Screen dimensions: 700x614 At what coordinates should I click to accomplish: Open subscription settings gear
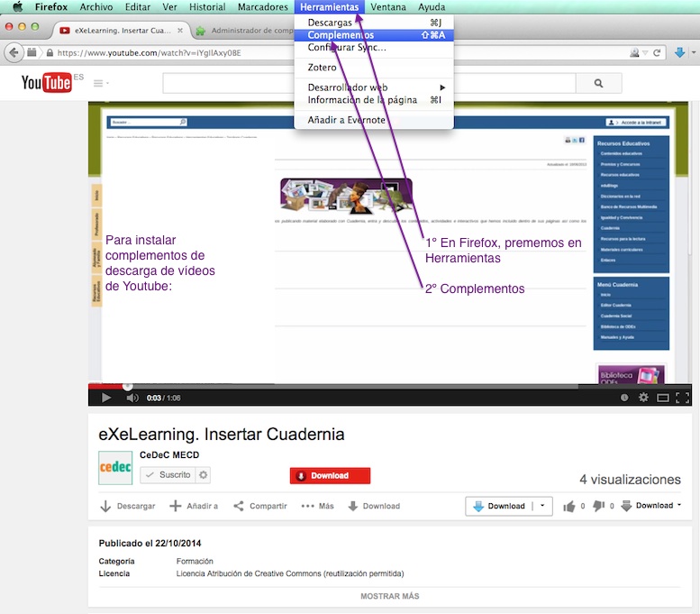203,474
